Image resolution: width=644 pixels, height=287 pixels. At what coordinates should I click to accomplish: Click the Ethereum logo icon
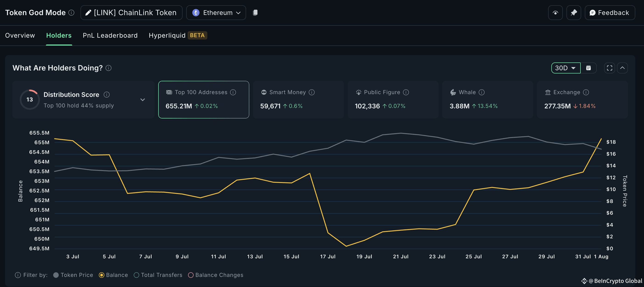click(x=196, y=12)
